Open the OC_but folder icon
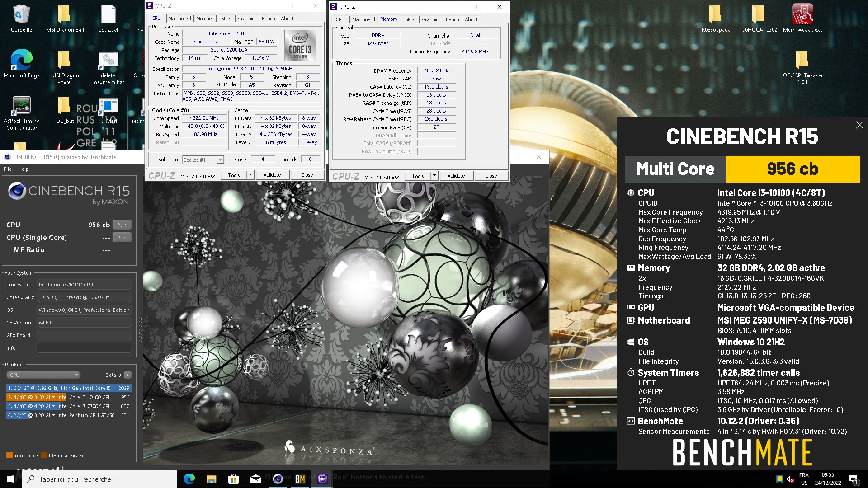 pos(65,110)
